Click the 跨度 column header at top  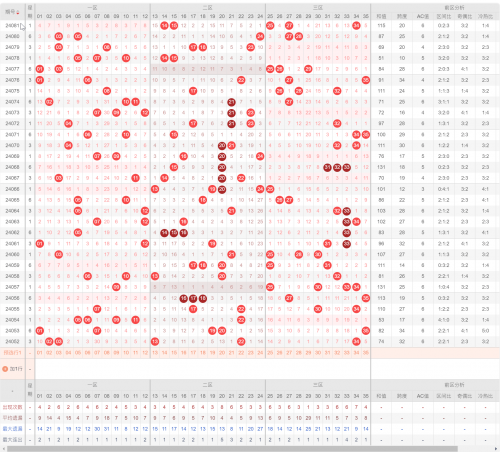[402, 16]
